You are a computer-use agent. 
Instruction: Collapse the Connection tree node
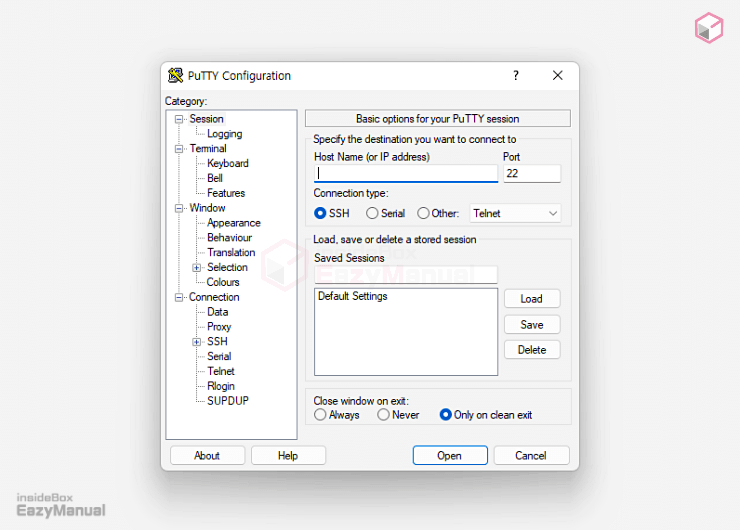179,297
